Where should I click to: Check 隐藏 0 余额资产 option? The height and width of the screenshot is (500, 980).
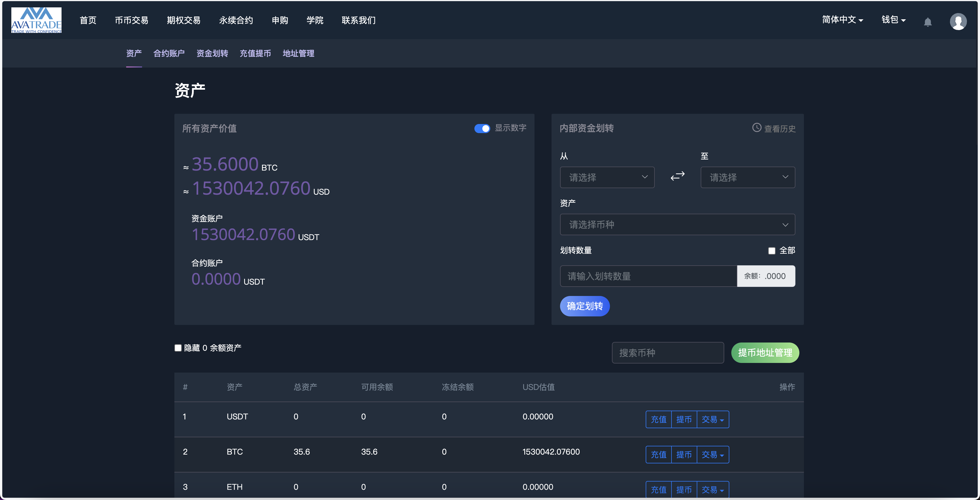point(178,348)
